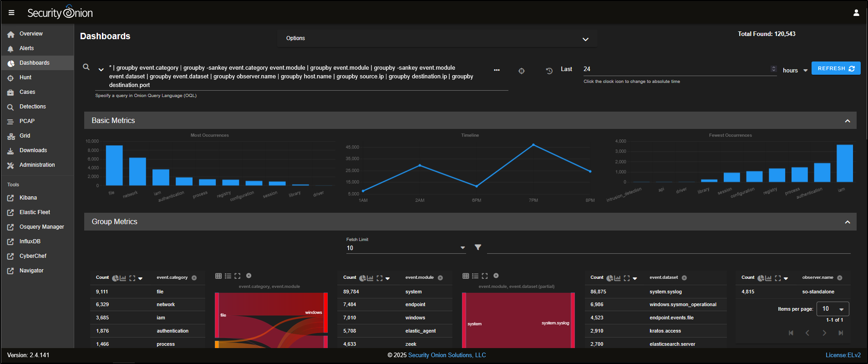Expand the Options panel
The width and height of the screenshot is (868, 364).
(x=585, y=39)
